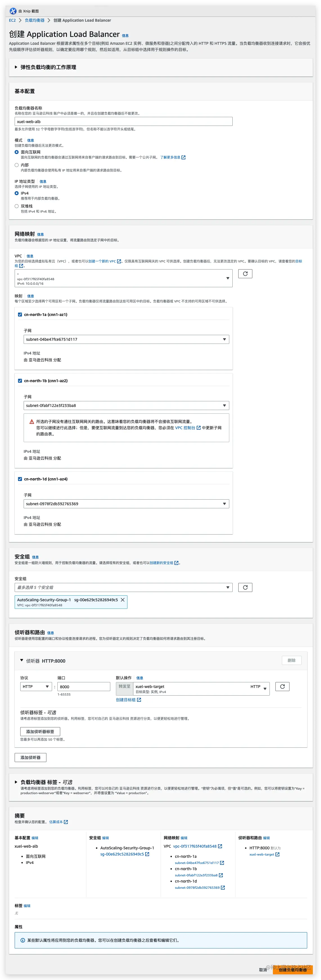Click the subnet route warning triangle icon
321x980 pixels.
32,422
